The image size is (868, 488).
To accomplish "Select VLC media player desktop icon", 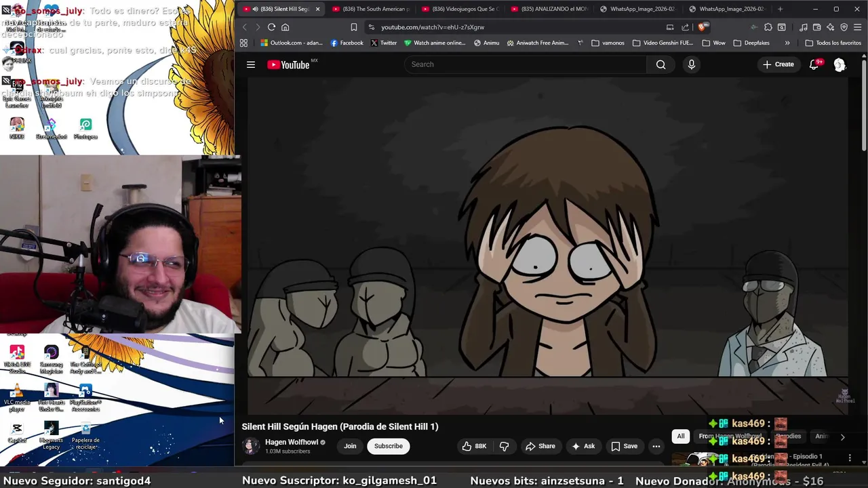I will pyautogui.click(x=17, y=398).
